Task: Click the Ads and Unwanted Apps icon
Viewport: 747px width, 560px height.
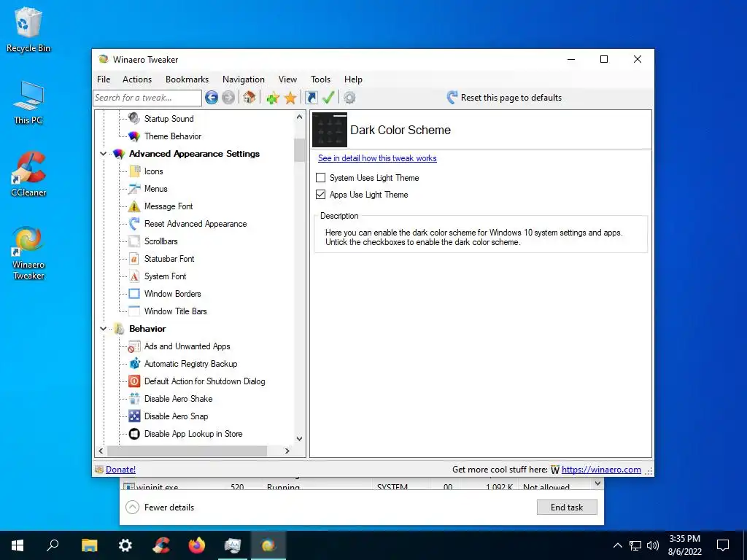Action: 134,346
